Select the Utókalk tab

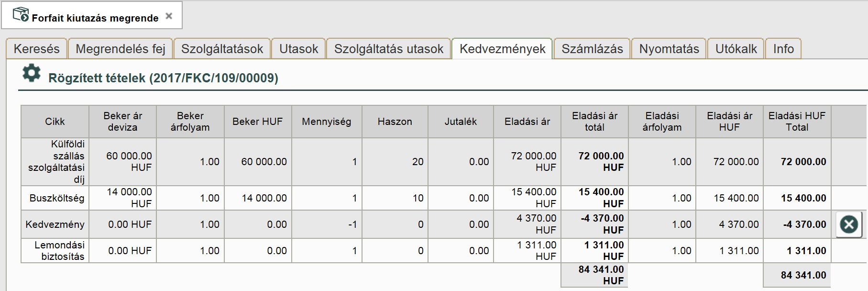coord(736,49)
